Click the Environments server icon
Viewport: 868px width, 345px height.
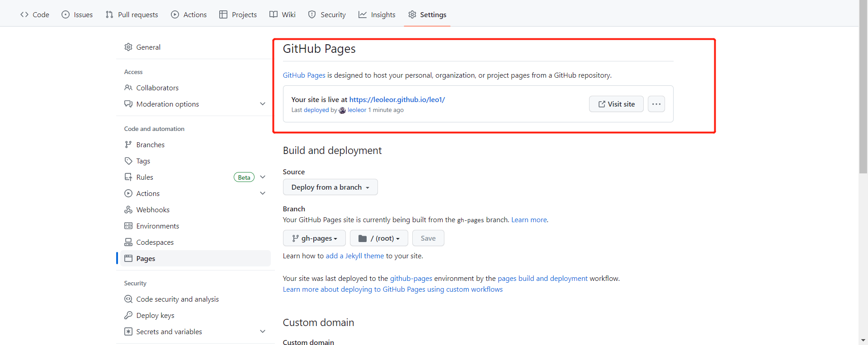pos(128,226)
